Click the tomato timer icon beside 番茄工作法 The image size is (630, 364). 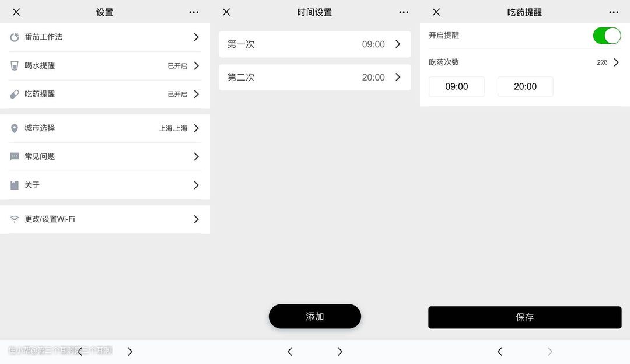click(15, 37)
